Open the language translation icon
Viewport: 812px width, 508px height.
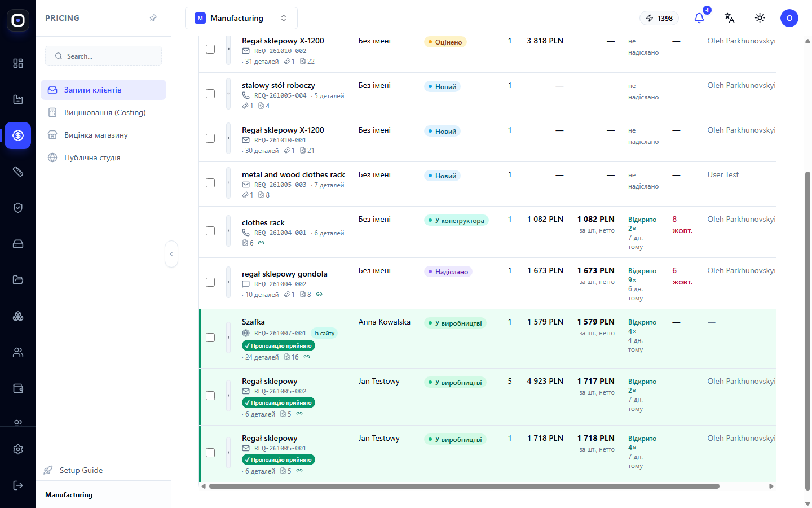pyautogui.click(x=730, y=18)
